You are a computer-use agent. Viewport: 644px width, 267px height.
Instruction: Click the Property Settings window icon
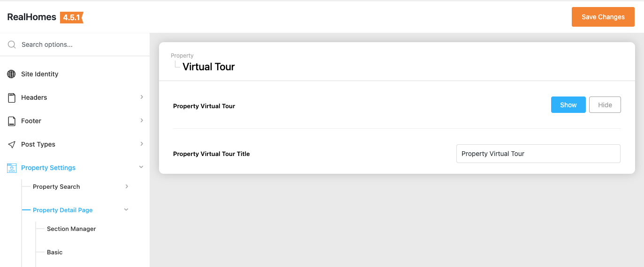12,168
